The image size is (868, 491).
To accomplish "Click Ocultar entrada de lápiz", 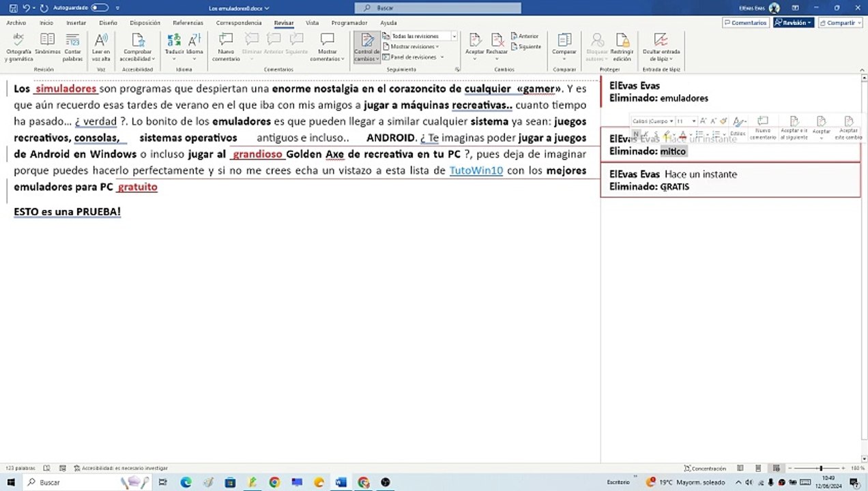I will [661, 47].
